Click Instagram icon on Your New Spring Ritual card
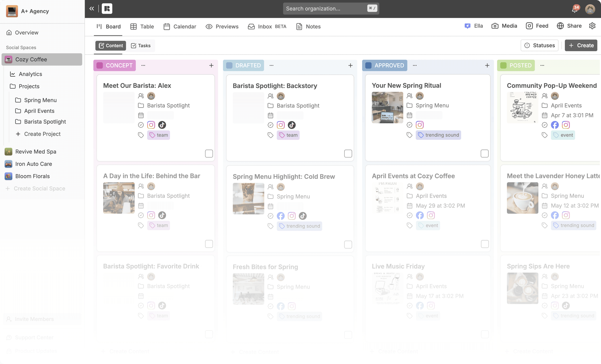This screenshot has width=601, height=364. (420, 125)
